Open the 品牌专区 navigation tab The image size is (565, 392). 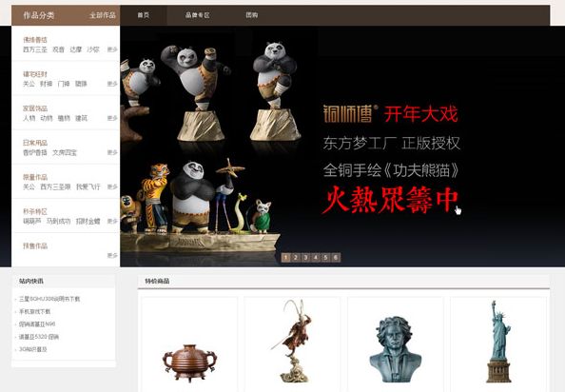coord(197,15)
